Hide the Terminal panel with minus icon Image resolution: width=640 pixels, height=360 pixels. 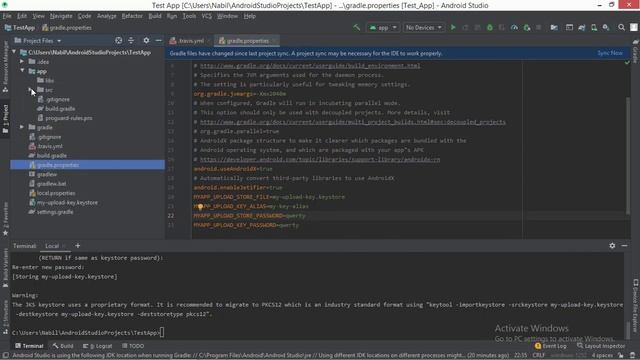click(x=624, y=246)
